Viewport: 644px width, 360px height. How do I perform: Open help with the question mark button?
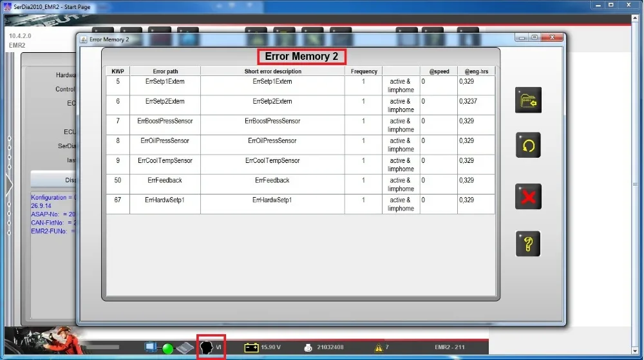point(528,244)
